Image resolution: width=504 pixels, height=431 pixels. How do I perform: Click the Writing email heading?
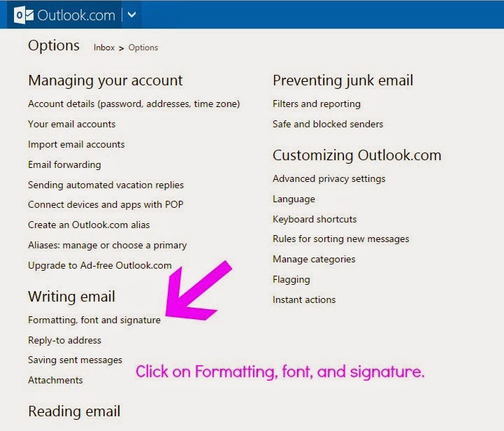click(71, 297)
